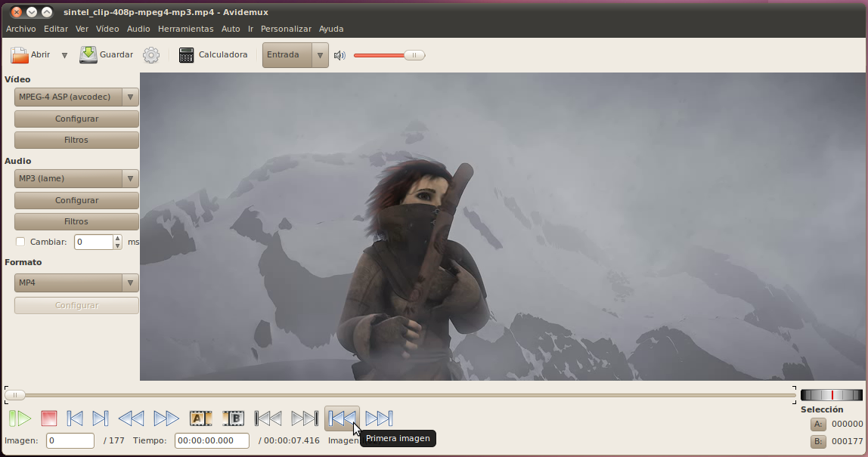Click the Tiempo time field
This screenshot has height=457, width=868.
click(x=212, y=441)
